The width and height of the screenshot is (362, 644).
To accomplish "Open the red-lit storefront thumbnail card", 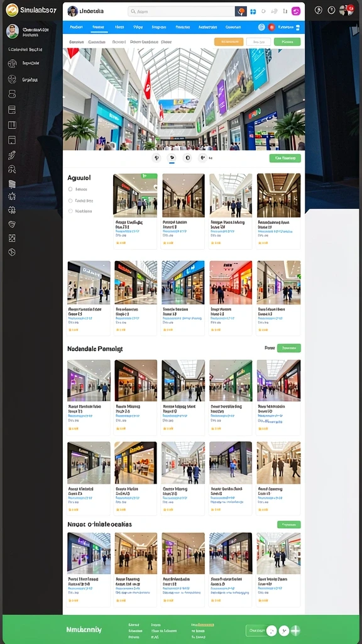I will pos(231,282).
